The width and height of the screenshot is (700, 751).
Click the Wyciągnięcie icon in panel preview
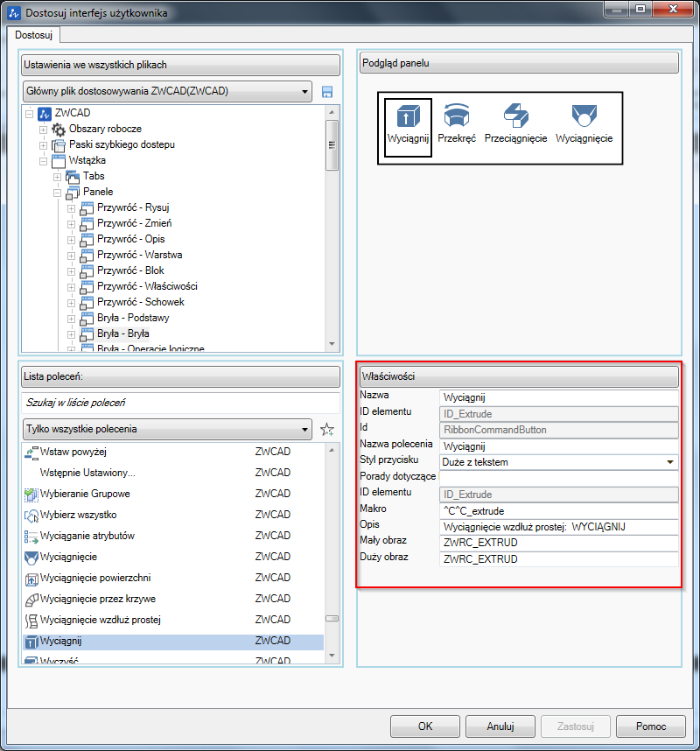pyautogui.click(x=584, y=117)
